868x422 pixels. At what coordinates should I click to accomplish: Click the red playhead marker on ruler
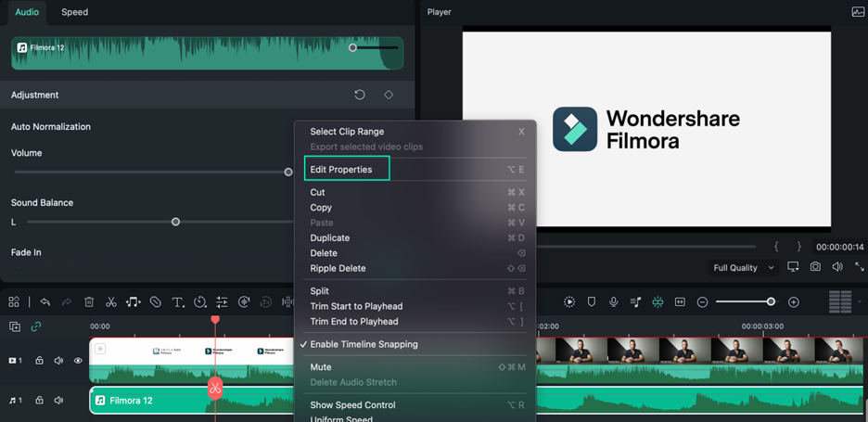[215, 320]
